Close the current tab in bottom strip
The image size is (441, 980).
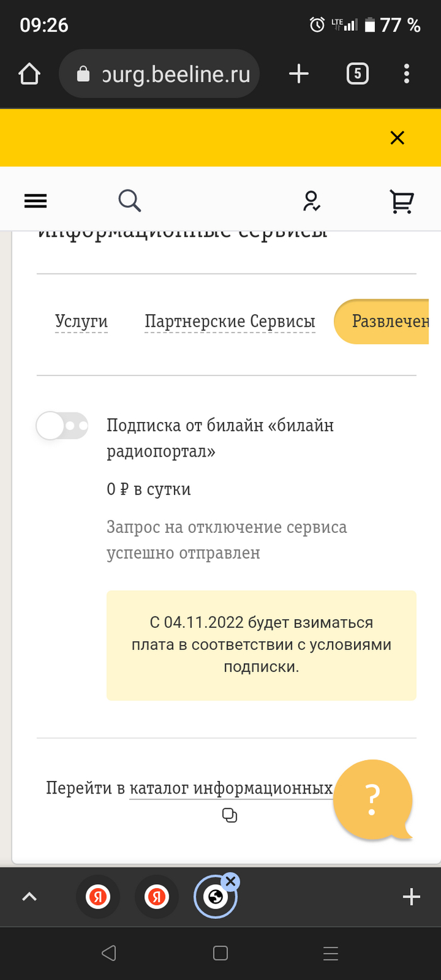point(231,881)
